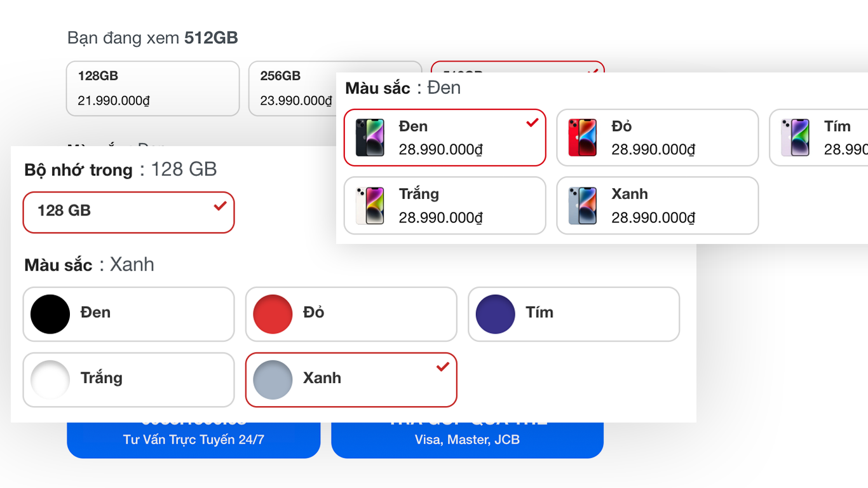Select the white Trắng phone image
Image resolution: width=868 pixels, height=488 pixels.
click(370, 205)
